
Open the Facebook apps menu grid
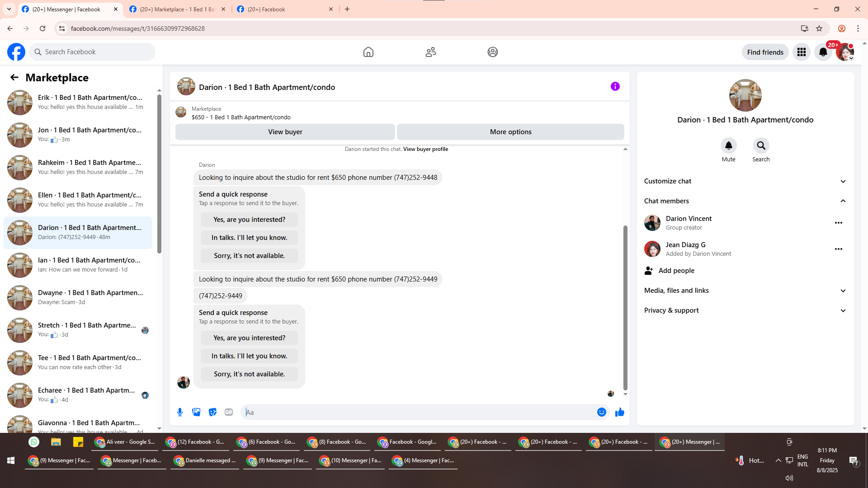click(801, 52)
